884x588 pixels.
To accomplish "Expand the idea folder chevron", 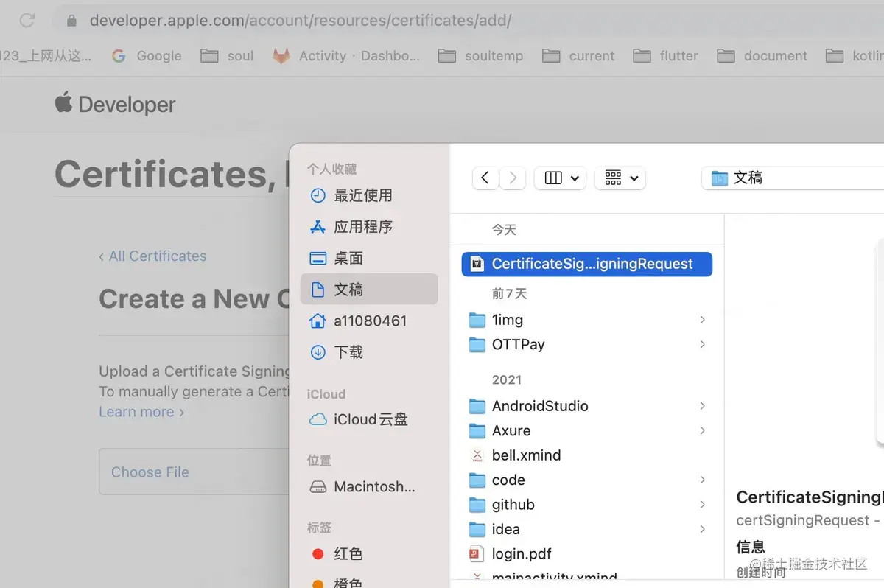I will [x=702, y=529].
